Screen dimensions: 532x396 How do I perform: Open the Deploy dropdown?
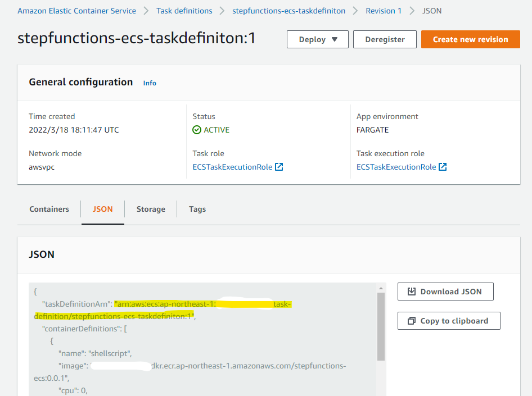pyautogui.click(x=317, y=39)
